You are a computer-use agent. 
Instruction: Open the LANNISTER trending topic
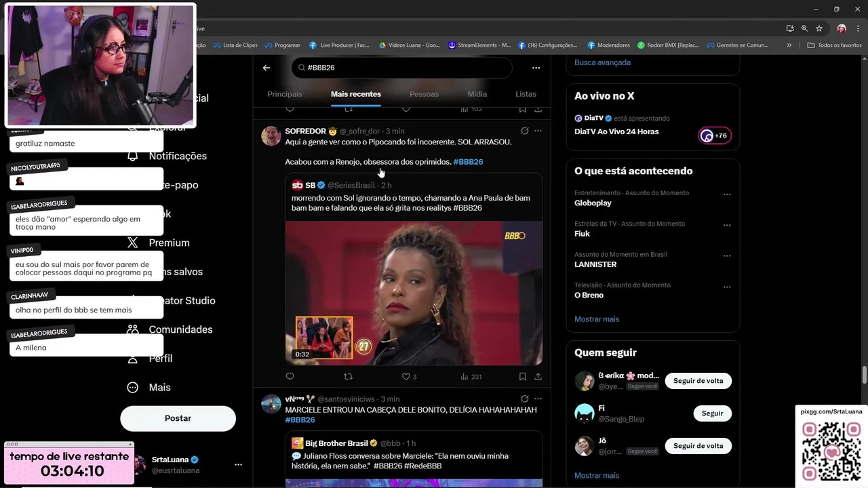595,264
